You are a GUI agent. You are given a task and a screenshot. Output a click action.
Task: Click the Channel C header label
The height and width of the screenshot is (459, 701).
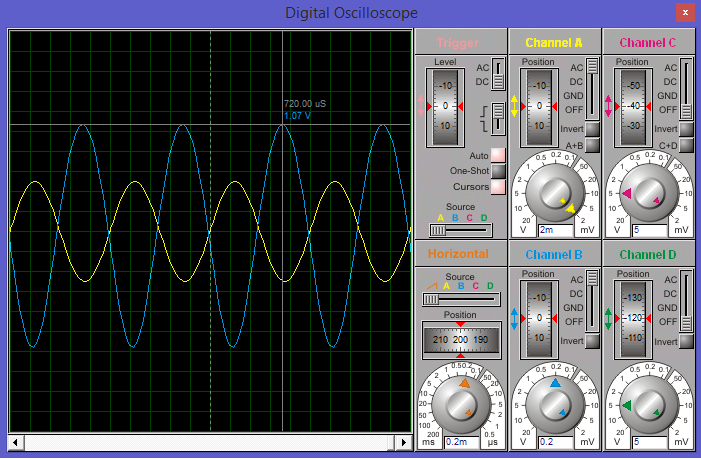tap(647, 43)
